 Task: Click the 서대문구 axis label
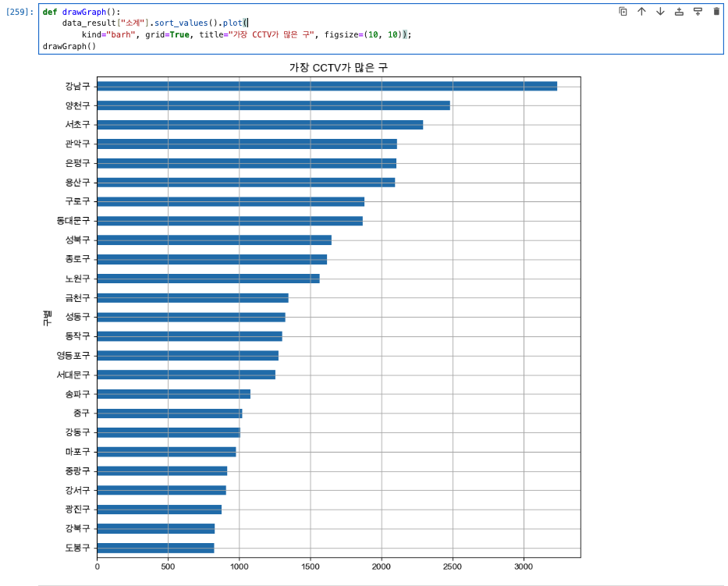pyautogui.click(x=73, y=375)
